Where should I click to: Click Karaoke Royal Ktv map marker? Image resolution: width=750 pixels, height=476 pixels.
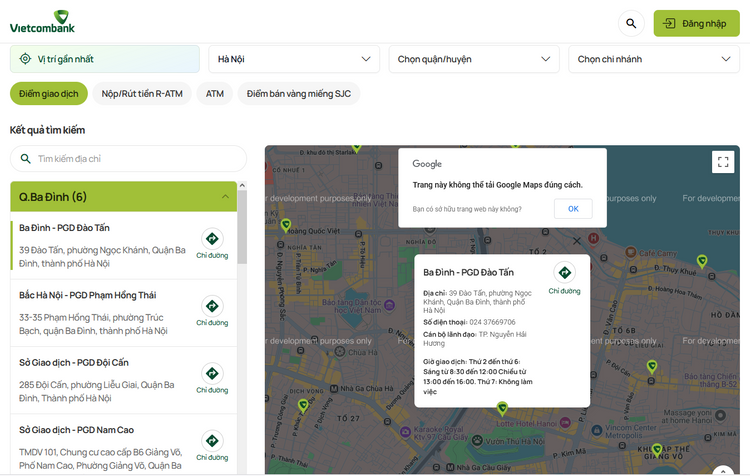pyautogui.click(x=406, y=432)
